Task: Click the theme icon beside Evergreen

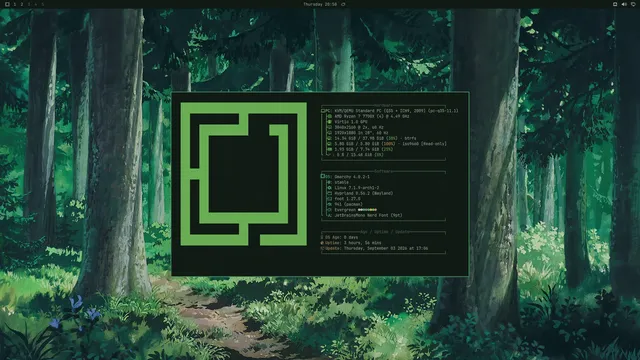Action: click(329, 210)
